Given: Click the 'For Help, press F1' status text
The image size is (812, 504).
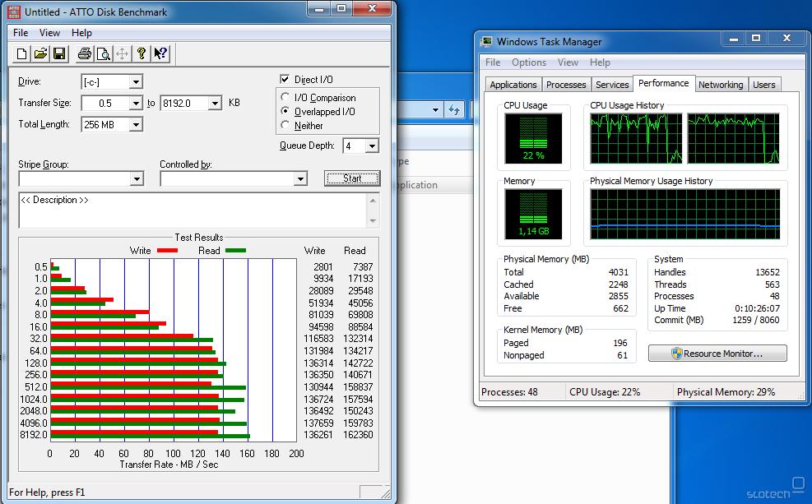Looking at the screenshot, I should coord(47,492).
